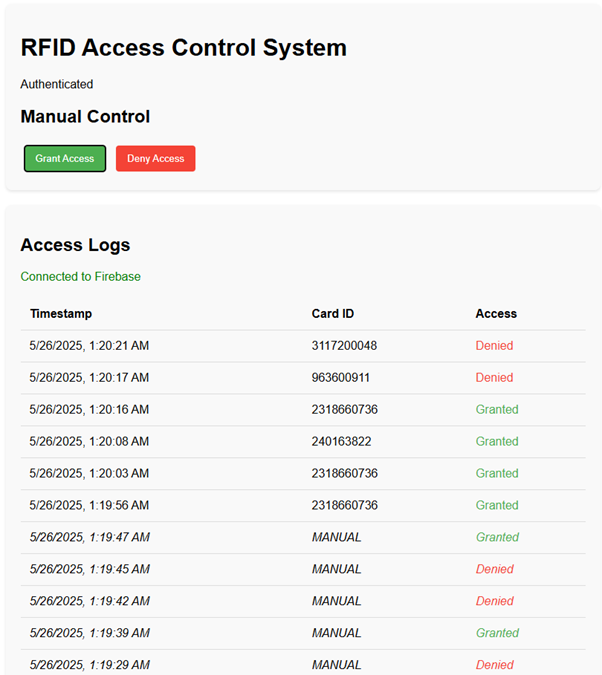Viewport: 602px width, 675px height.
Task: Select the 1:19:39 AM manual log timestamp
Action: point(89,633)
